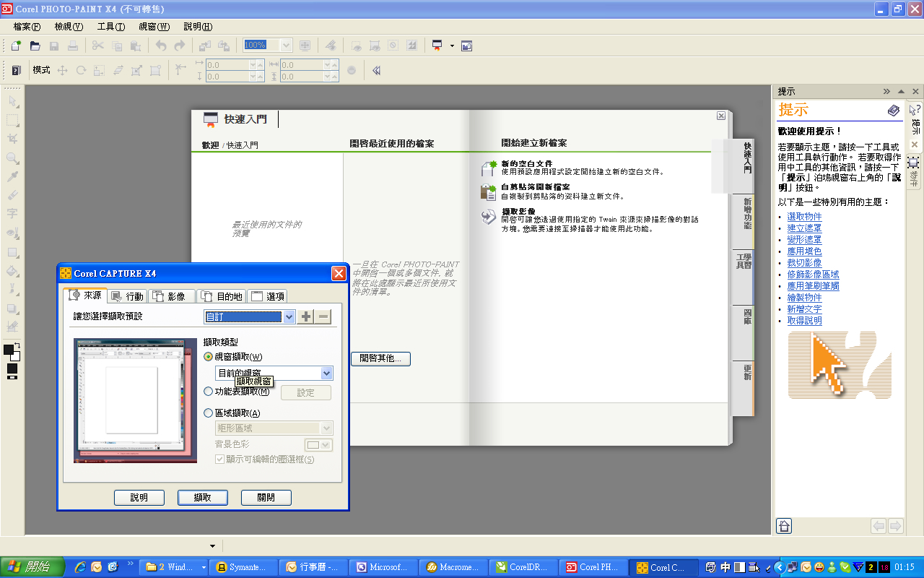Screen dimensions: 924x578
Task: Switch to the 影像 tab
Action: point(172,296)
